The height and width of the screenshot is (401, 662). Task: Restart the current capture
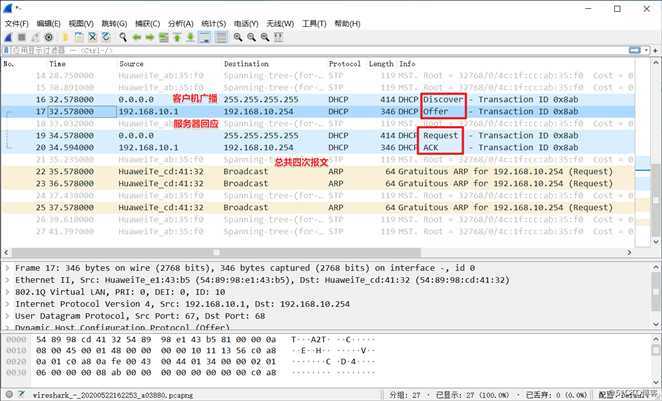coord(35,38)
